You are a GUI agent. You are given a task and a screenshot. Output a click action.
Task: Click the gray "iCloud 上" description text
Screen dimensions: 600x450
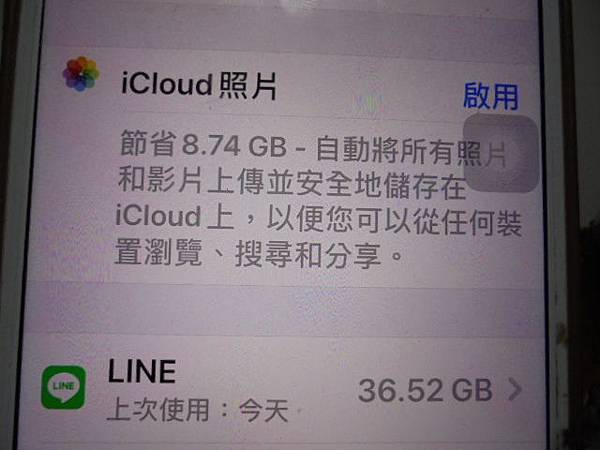pyautogui.click(x=174, y=216)
